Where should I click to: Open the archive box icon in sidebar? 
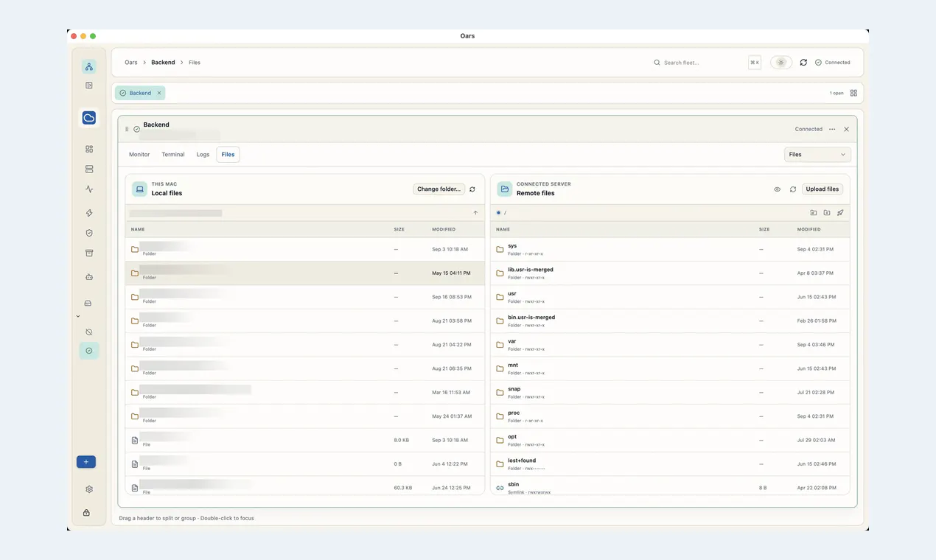point(89,253)
